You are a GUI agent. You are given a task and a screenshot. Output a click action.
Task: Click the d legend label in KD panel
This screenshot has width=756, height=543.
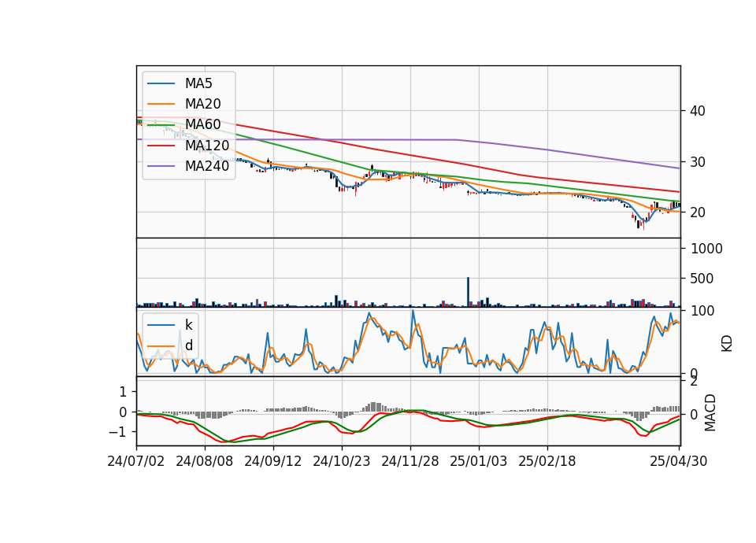click(188, 345)
